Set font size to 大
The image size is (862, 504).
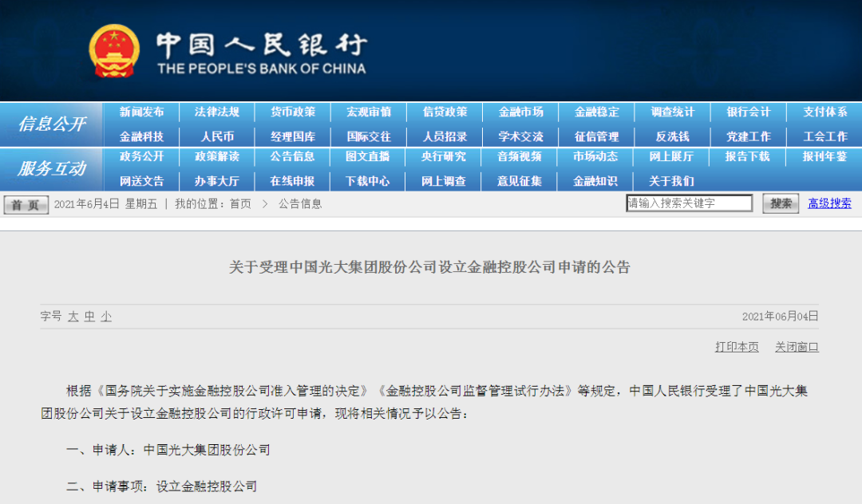[x=73, y=317]
